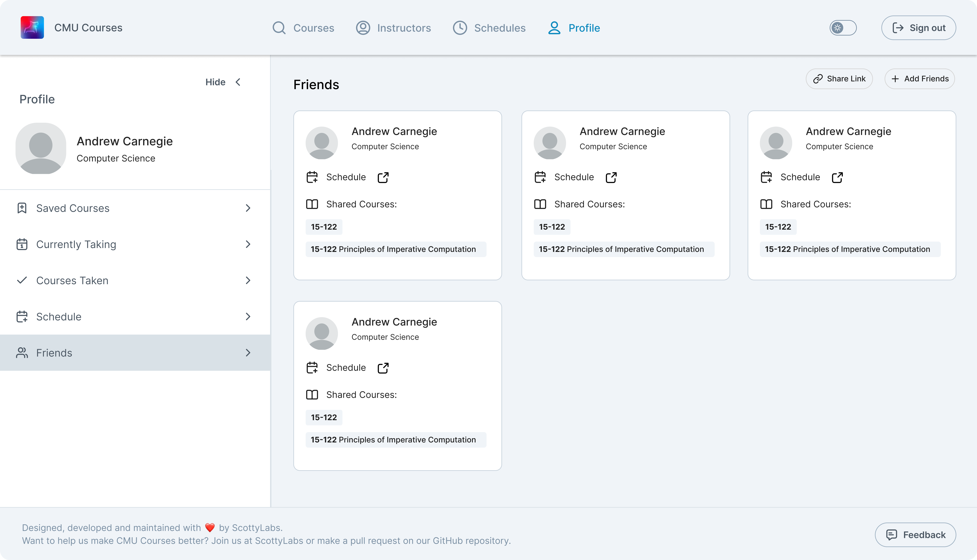977x560 pixels.
Task: Switch to the Instructors nav tab
Action: coord(394,28)
